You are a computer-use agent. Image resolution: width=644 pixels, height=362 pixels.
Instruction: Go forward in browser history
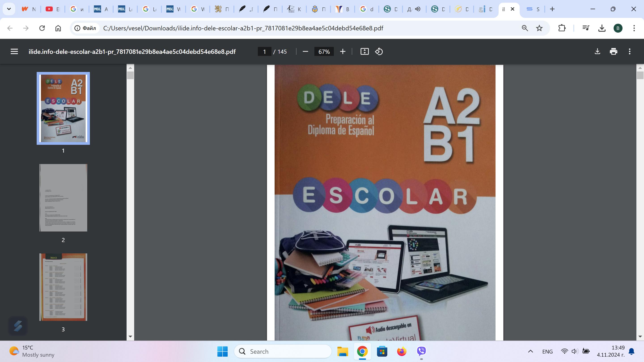click(x=26, y=28)
